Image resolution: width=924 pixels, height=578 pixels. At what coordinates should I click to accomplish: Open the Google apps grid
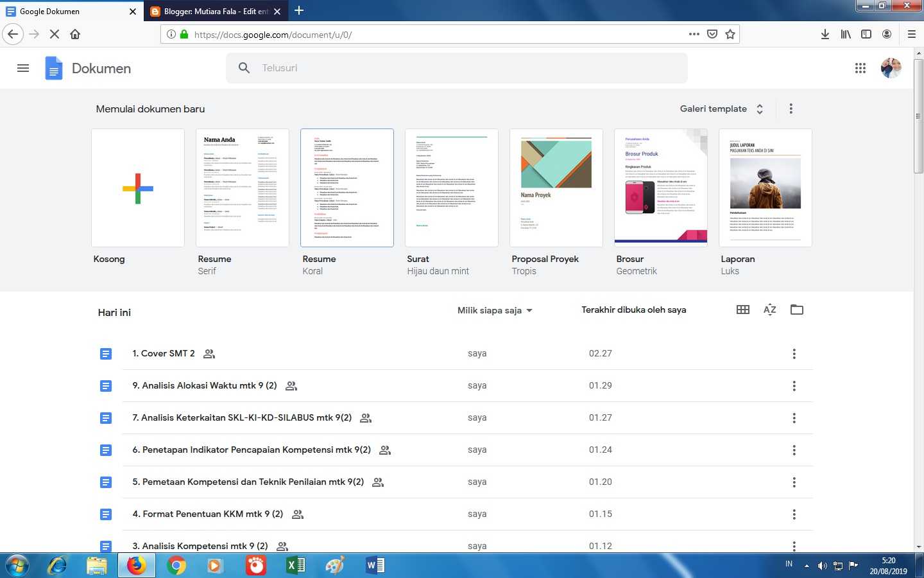(x=860, y=68)
